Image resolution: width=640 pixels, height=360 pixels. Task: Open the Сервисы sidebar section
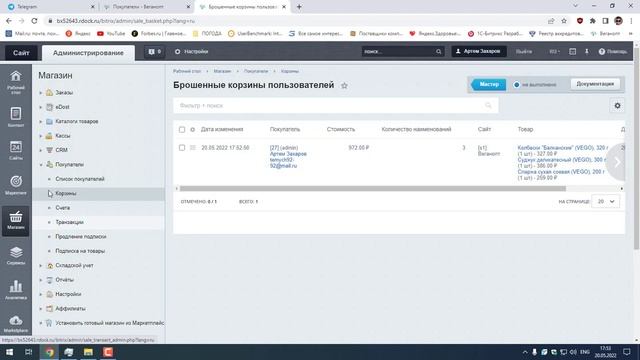pos(16,256)
